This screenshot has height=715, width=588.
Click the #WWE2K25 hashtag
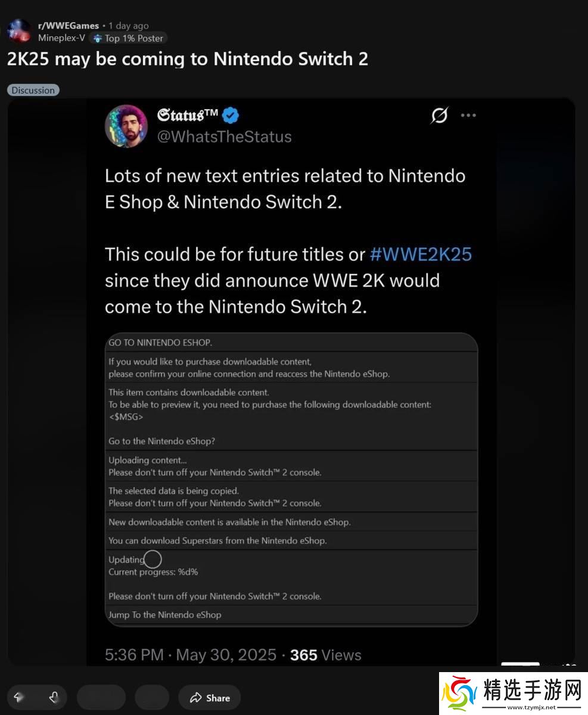(421, 254)
